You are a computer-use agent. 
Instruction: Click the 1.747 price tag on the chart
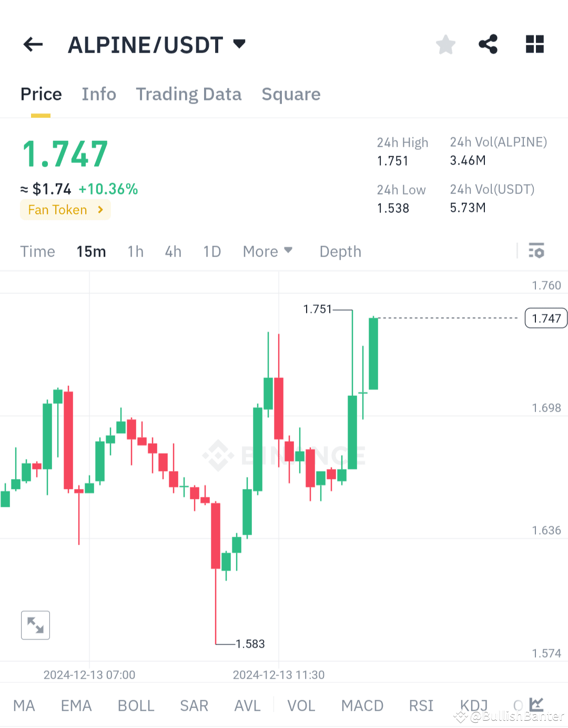(x=545, y=318)
